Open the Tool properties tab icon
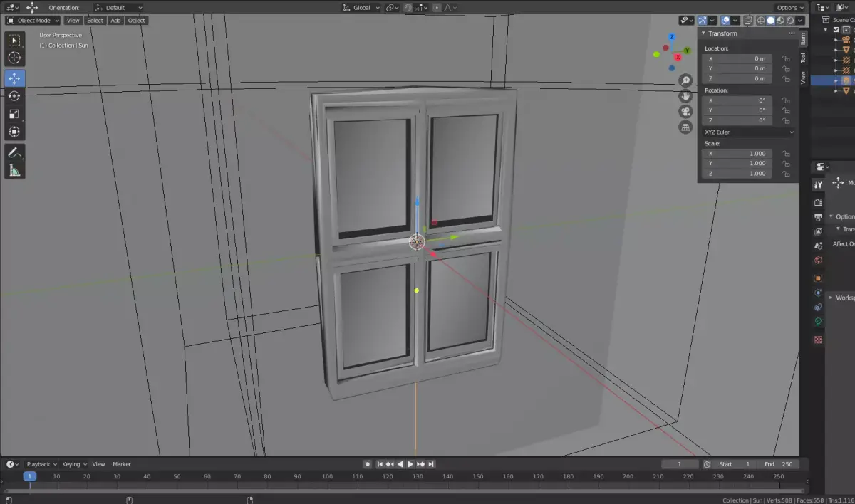This screenshot has width=855, height=504. click(818, 184)
